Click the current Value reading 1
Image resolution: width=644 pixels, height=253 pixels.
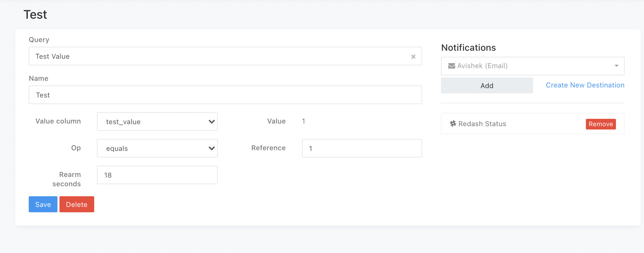point(303,121)
